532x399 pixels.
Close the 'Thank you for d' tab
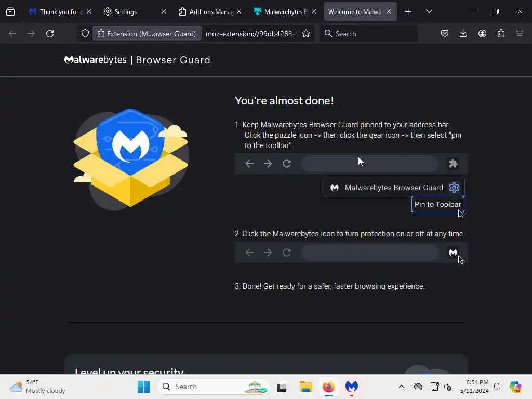click(89, 11)
